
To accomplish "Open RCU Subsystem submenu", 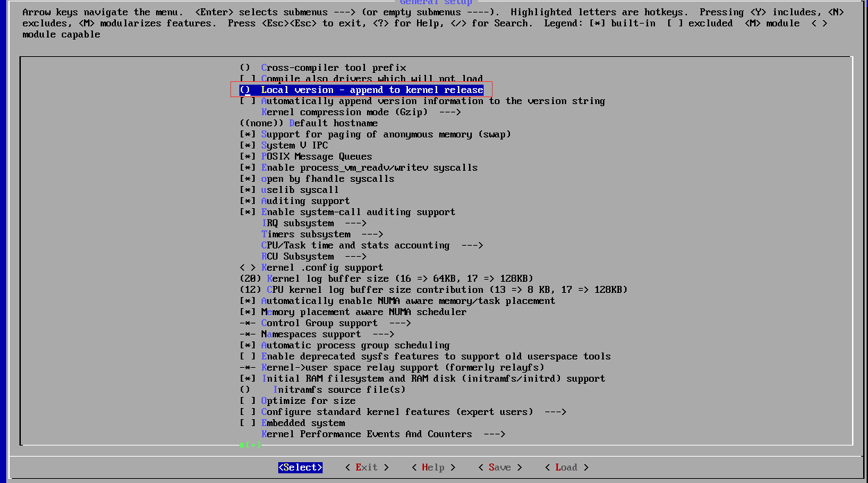I will coord(314,257).
